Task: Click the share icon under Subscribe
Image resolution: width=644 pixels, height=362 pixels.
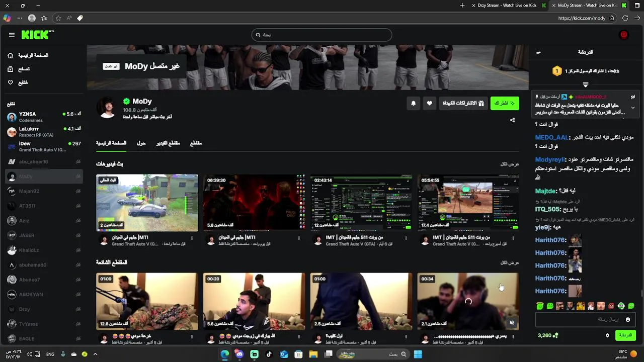Action: click(512, 120)
